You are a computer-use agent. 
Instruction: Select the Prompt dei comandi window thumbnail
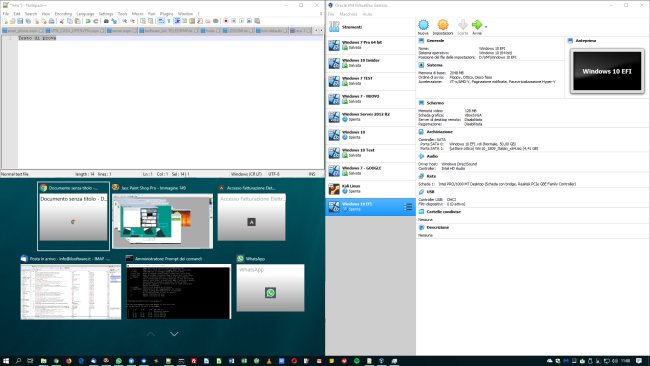178,287
